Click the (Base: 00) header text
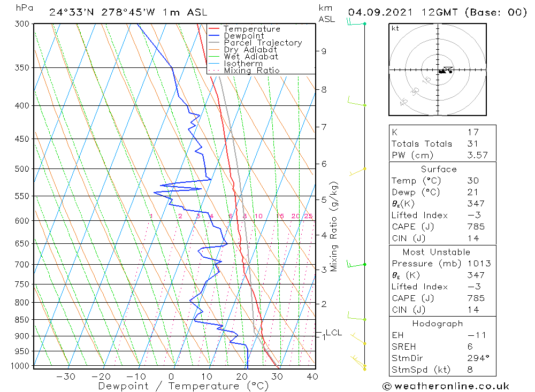The width and height of the screenshot is (535, 392). pos(496,12)
